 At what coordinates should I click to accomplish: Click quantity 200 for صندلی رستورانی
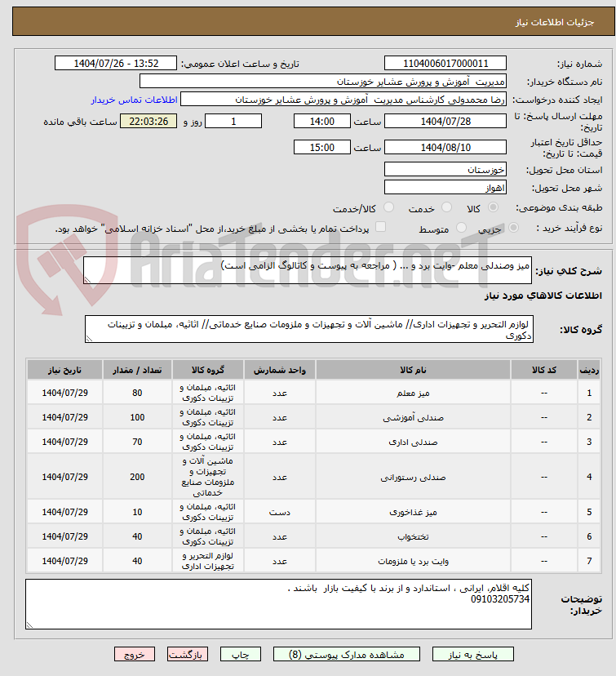(137, 477)
